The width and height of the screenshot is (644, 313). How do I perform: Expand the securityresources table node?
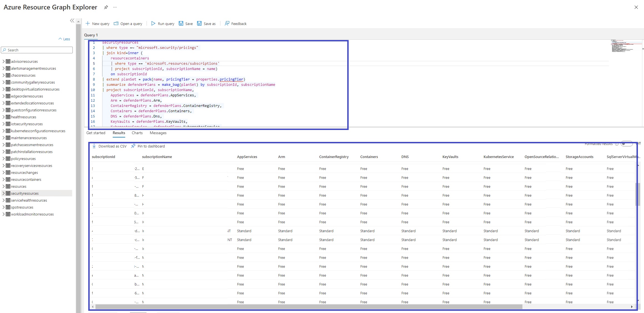(4, 193)
